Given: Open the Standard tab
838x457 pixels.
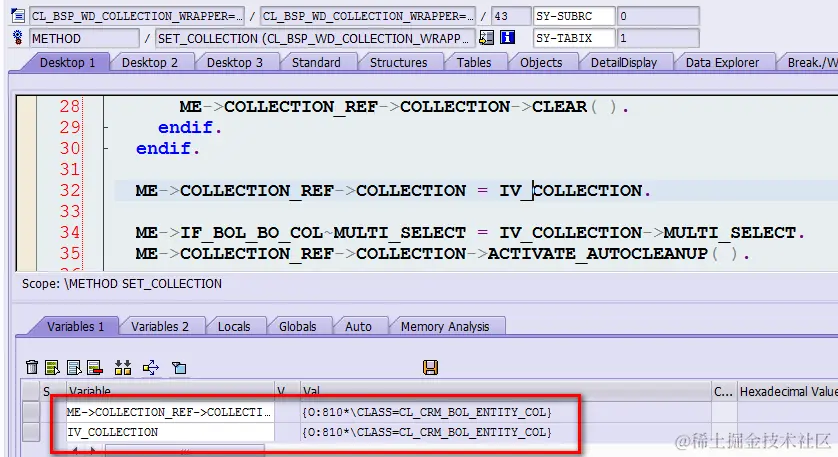Looking at the screenshot, I should point(316,63).
